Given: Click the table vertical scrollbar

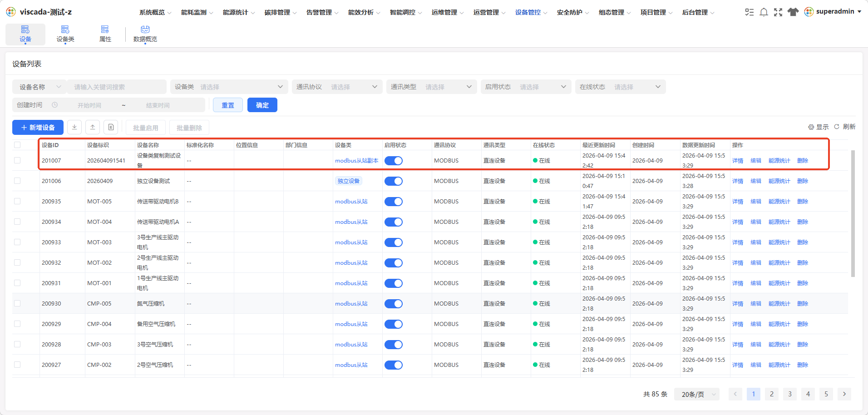Looking at the screenshot, I should click(853, 213).
